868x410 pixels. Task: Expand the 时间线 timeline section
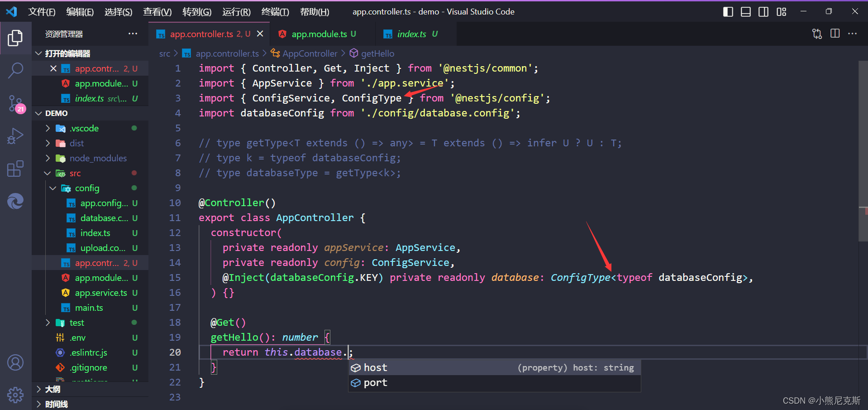point(90,404)
